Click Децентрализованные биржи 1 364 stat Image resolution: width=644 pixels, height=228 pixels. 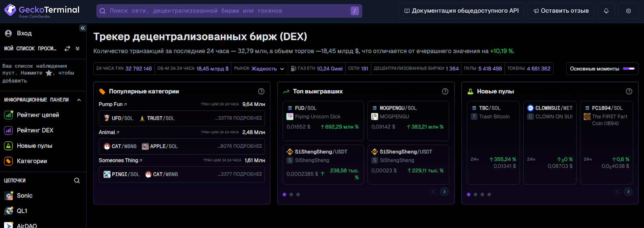[416, 68]
